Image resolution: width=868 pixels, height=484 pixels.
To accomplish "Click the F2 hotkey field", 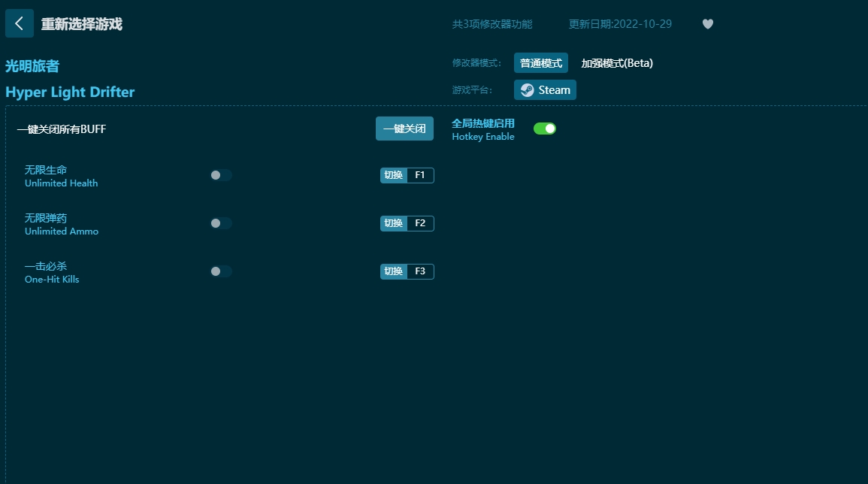I will (420, 223).
